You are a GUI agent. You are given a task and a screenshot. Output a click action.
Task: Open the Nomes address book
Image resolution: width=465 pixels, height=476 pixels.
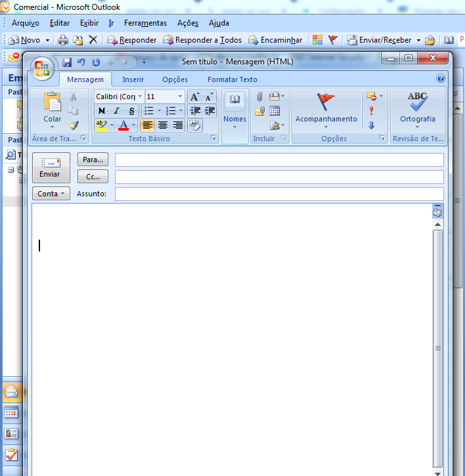click(234, 110)
